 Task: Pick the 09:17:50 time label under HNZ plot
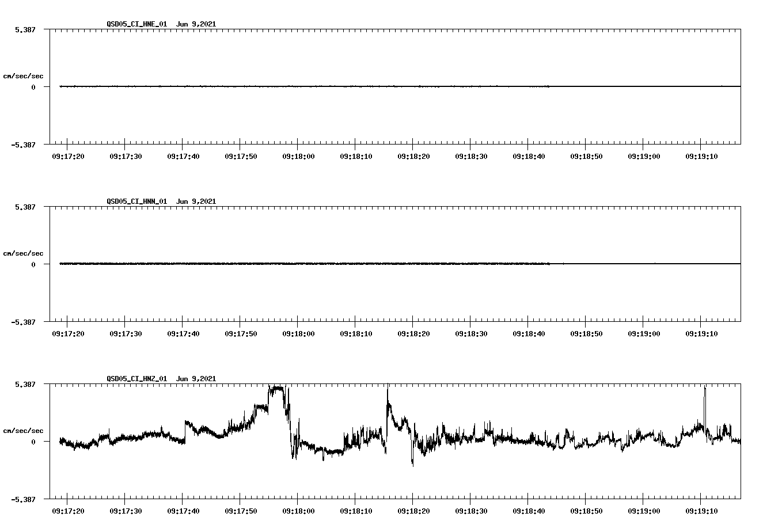[x=241, y=511]
